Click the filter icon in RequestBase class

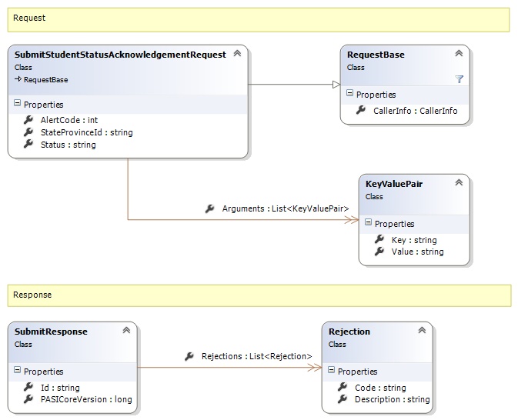(x=459, y=78)
